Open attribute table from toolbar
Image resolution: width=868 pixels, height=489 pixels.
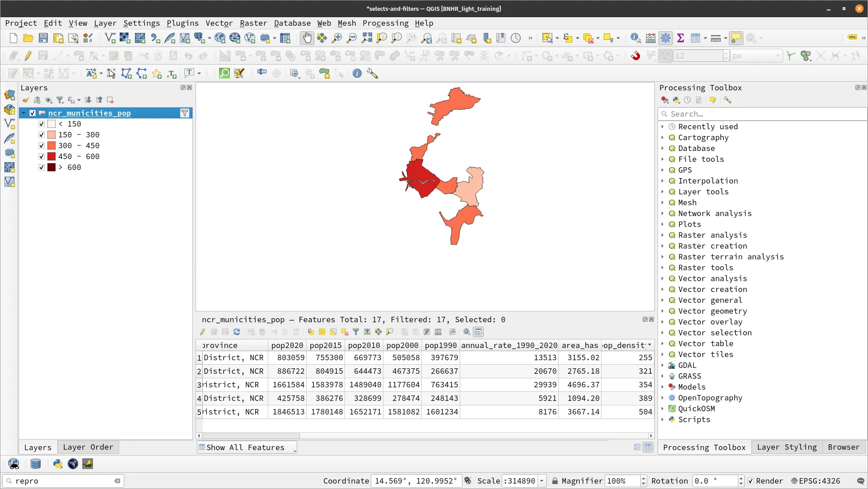(695, 38)
